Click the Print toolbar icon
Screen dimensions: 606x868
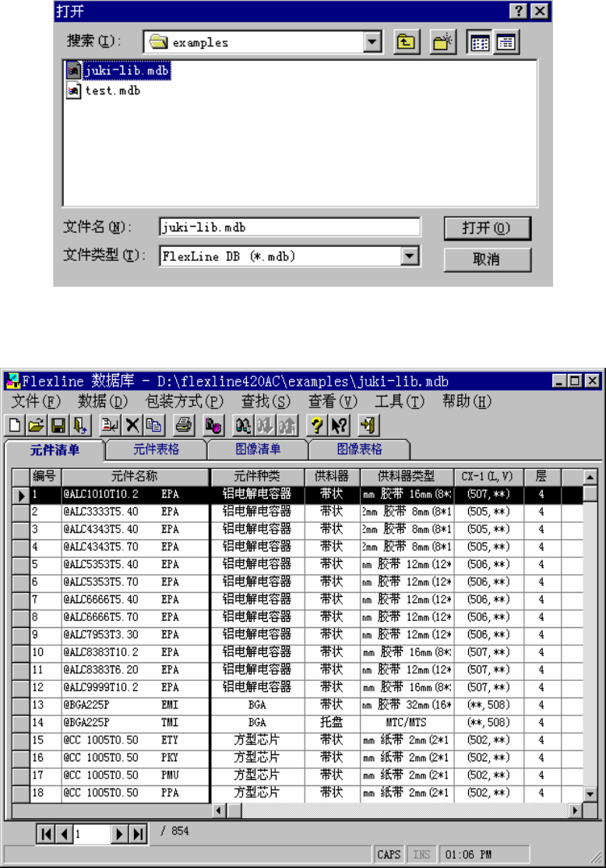(x=183, y=425)
